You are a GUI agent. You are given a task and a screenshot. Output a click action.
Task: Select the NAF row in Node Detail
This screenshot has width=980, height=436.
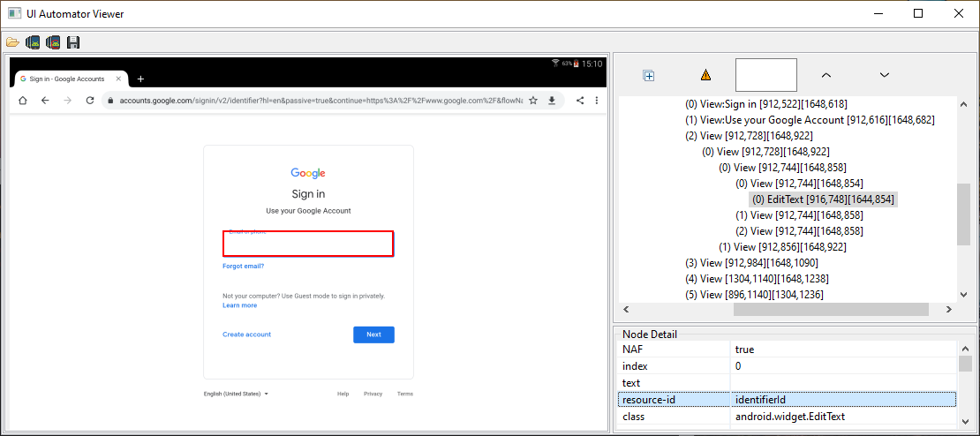[x=787, y=350]
